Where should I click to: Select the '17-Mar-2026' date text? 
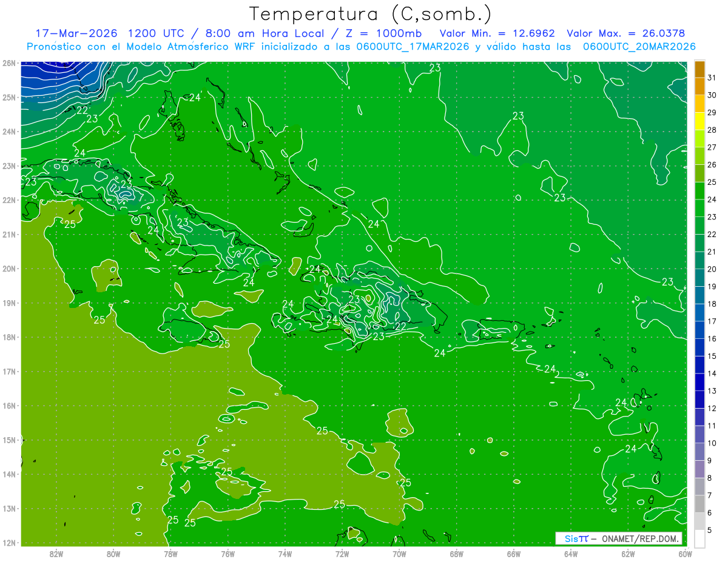[x=76, y=33]
